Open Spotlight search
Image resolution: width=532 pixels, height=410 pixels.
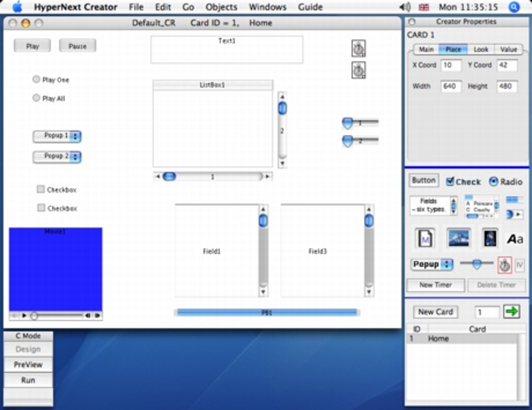click(514, 7)
